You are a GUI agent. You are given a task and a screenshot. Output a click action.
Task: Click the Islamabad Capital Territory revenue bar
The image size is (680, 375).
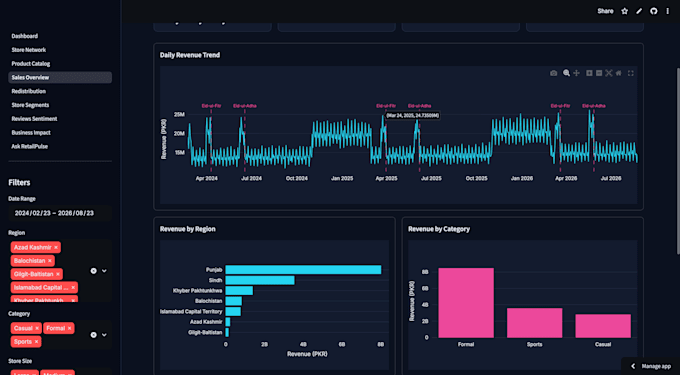[x=233, y=311]
